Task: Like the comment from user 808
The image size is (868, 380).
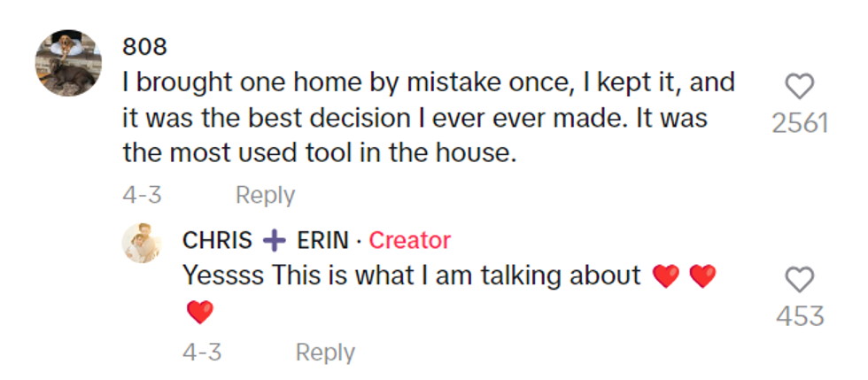Action: (x=799, y=87)
